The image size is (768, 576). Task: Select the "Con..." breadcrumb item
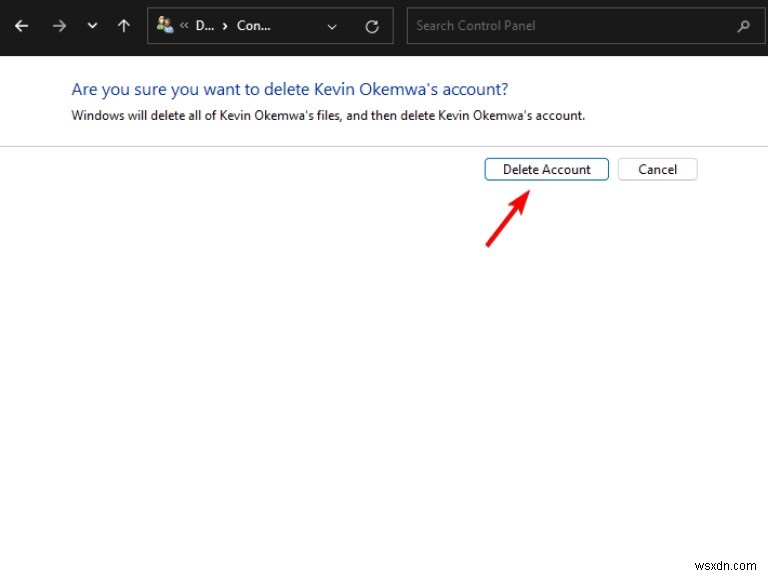coord(254,26)
